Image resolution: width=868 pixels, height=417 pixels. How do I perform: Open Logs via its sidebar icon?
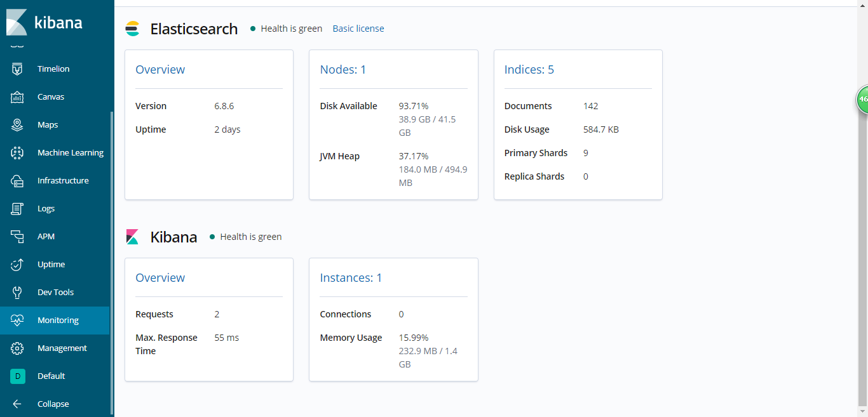click(17, 209)
